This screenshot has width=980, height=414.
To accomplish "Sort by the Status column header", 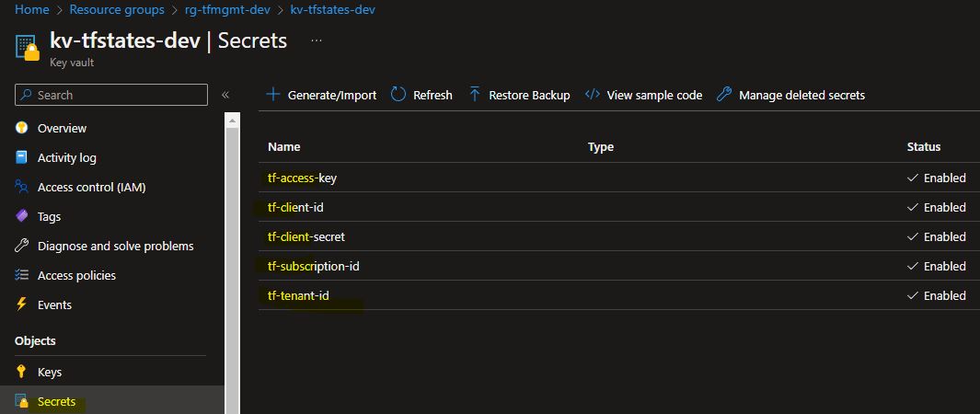I will click(924, 147).
